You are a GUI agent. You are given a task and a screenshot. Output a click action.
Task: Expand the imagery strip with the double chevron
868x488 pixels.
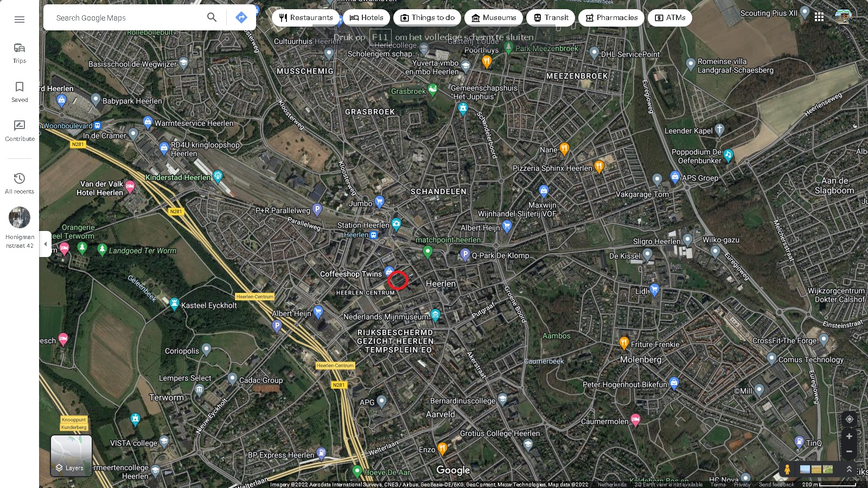click(849, 469)
